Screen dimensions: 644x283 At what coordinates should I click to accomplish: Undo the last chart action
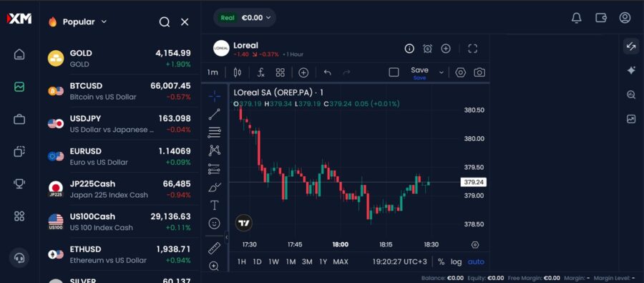327,72
